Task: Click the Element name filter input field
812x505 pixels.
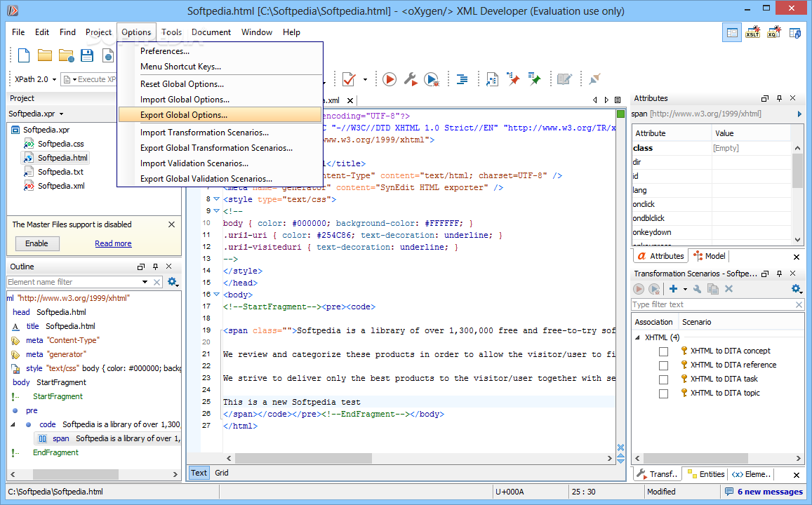Action: [x=72, y=282]
